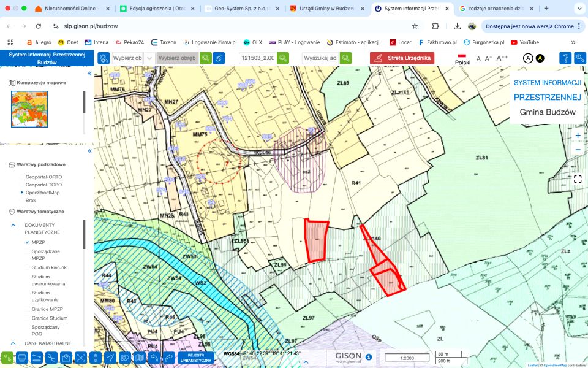Enter fullscreen map view
588x368 pixels.
click(578, 179)
